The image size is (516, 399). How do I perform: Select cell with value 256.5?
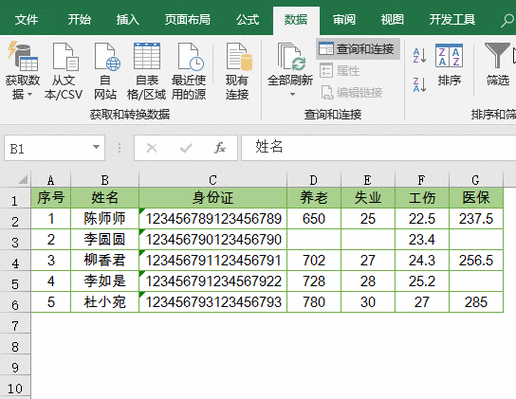476,260
